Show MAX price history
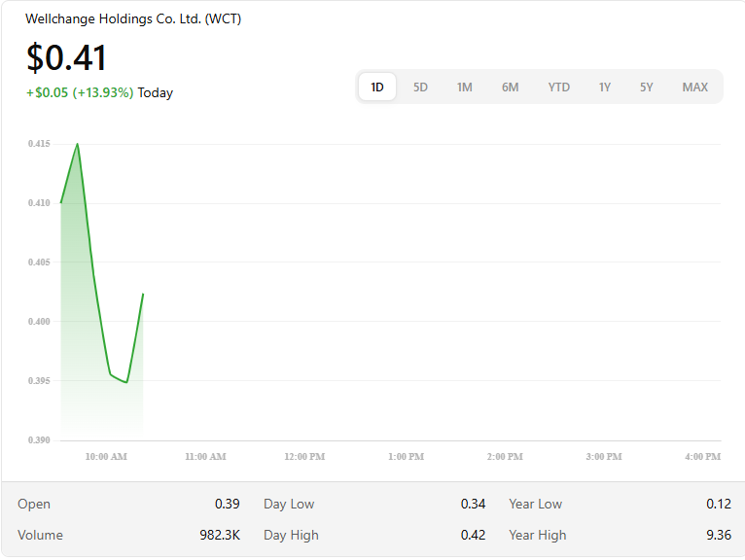 (694, 87)
